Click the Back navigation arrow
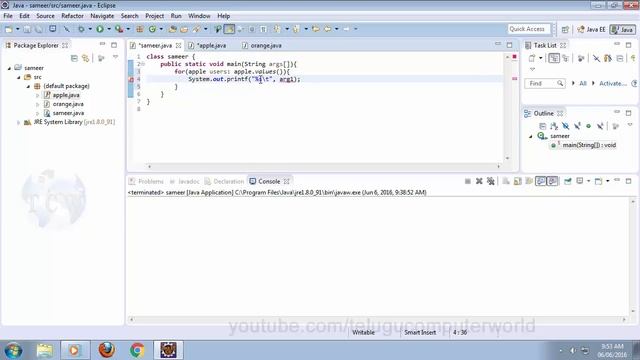Screen dimensions: 640x360 [x=327, y=29]
